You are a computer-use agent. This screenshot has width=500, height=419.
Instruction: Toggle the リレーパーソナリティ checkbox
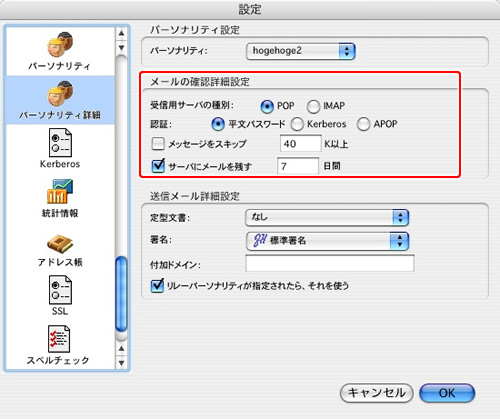point(157,286)
